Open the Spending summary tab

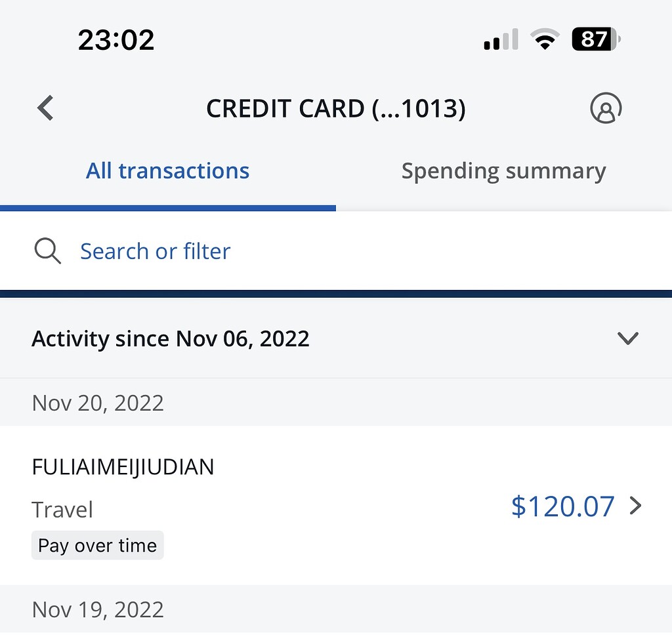click(503, 171)
